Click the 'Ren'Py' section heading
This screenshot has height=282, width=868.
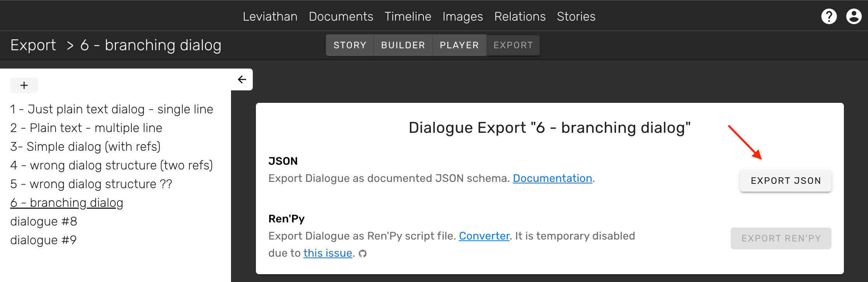point(287,219)
